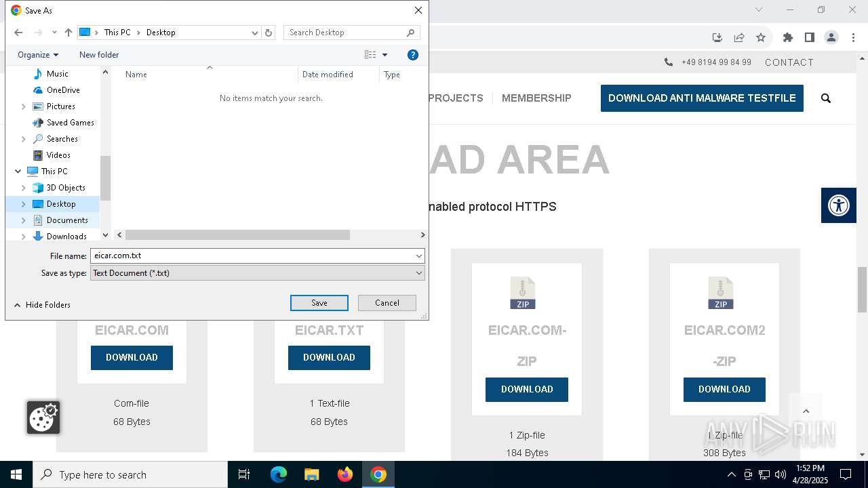
Task: Click Hide Folders toggle
Action: tap(42, 305)
